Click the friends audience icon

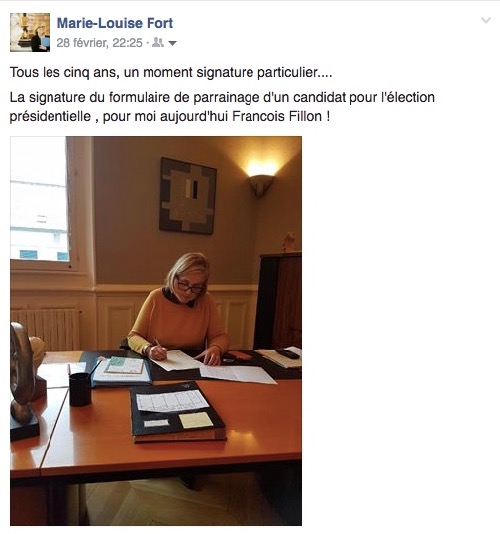(x=158, y=43)
